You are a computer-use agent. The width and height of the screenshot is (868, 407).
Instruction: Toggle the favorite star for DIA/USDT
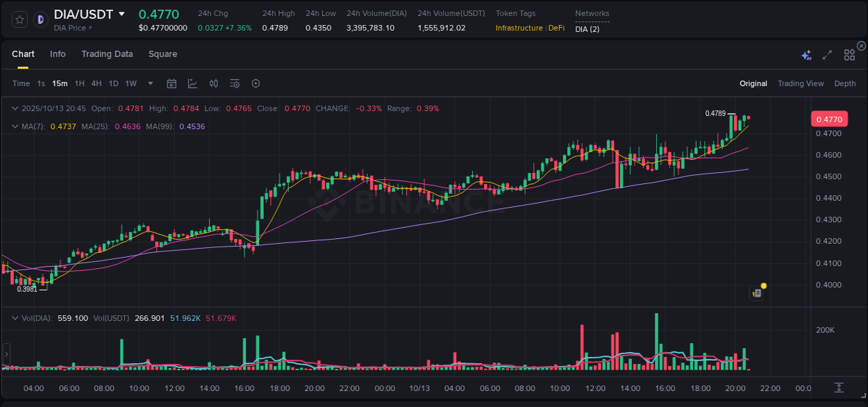(x=20, y=19)
